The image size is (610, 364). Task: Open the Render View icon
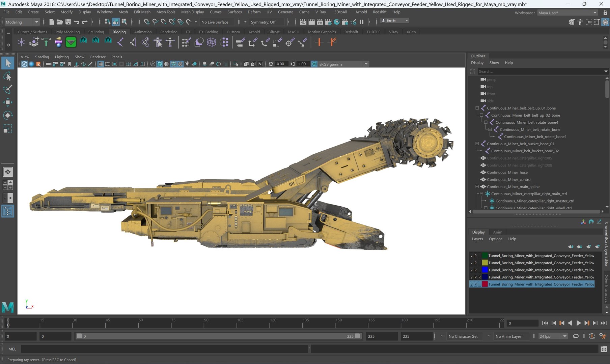pos(303,22)
